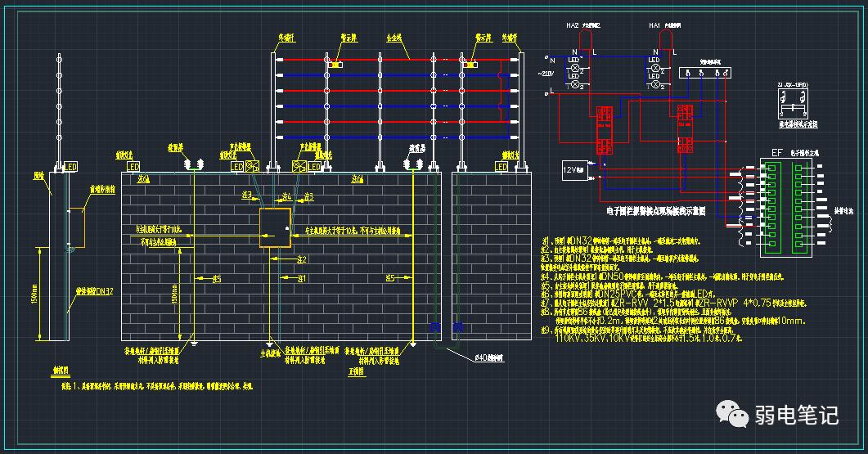The height and width of the screenshot is (454, 868).
Task: Click the four-terminal connector block
Action: (703, 74)
